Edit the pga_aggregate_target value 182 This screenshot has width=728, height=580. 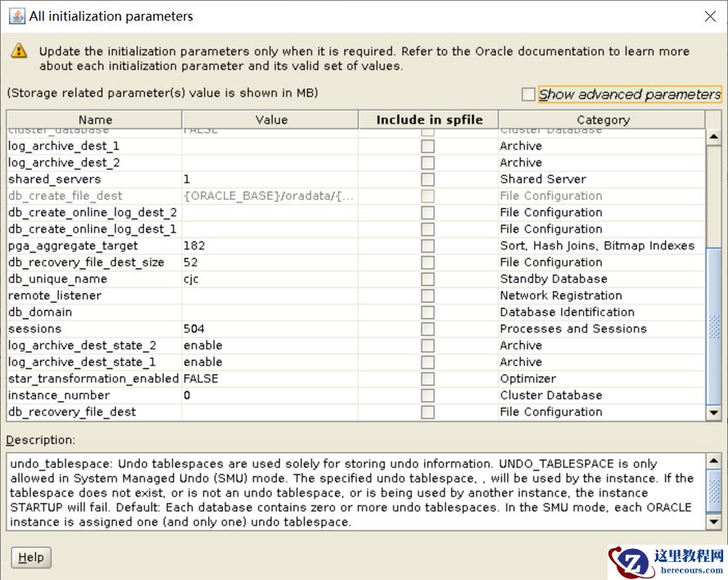click(269, 246)
